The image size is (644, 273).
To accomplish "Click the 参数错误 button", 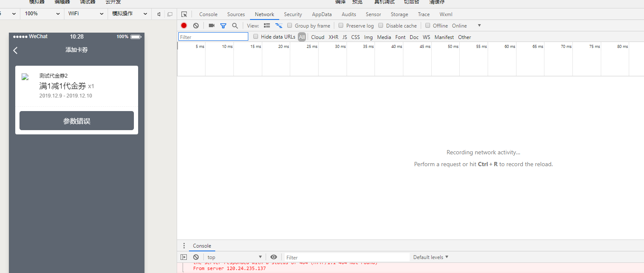I will tap(77, 121).
